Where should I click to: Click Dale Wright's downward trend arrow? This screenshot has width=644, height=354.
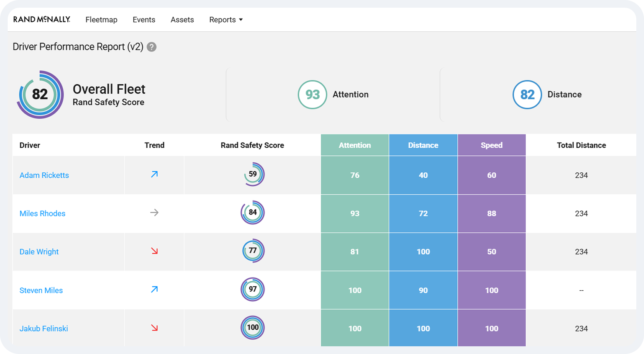pyautogui.click(x=154, y=251)
